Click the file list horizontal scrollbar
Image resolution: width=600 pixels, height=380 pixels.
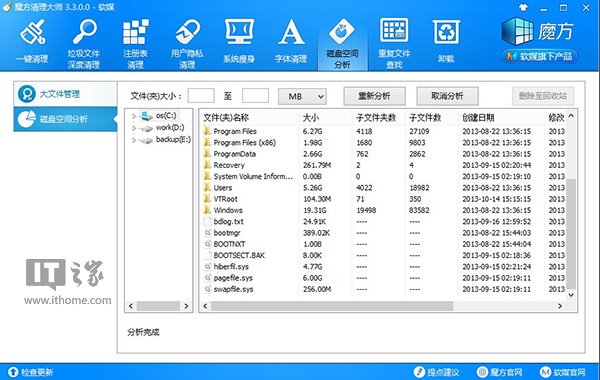[383, 306]
